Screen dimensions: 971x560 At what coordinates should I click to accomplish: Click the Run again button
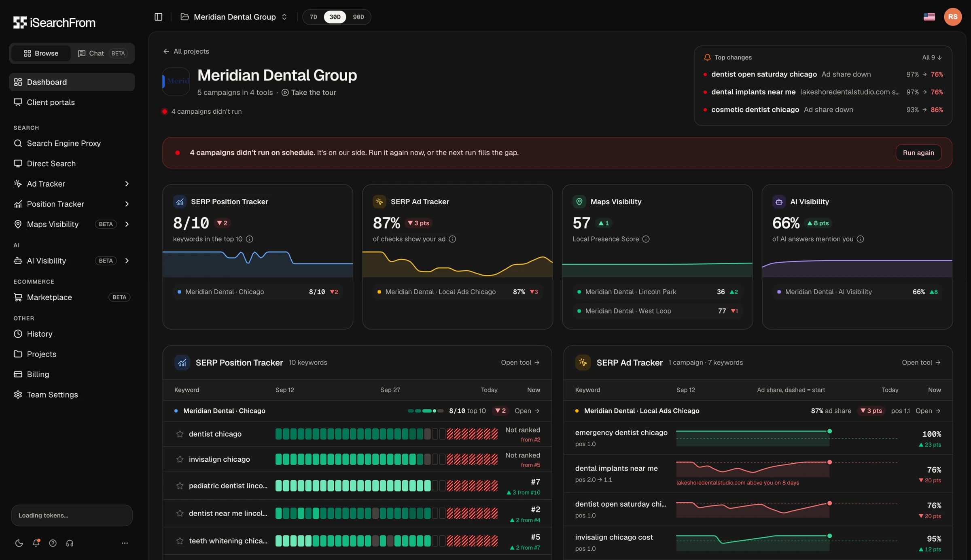pos(918,153)
